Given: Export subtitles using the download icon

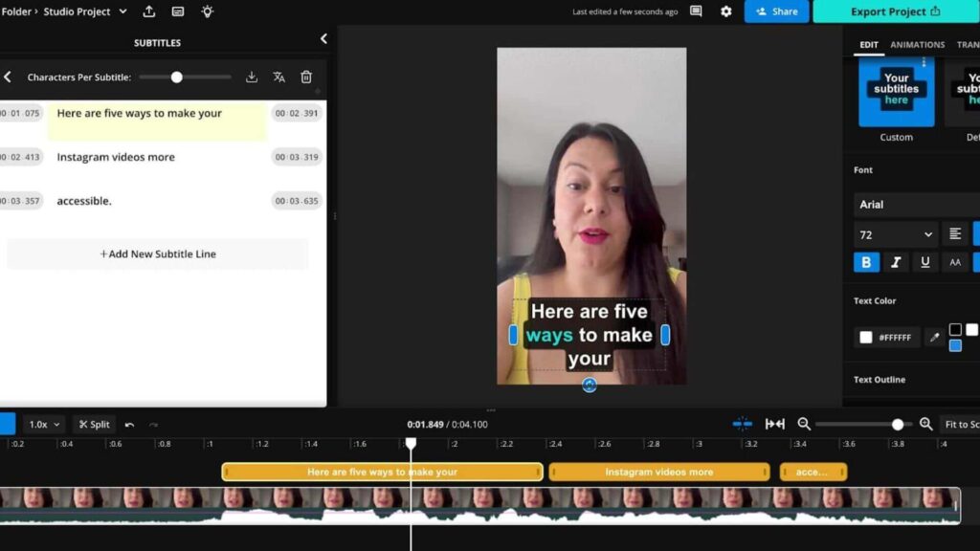Looking at the screenshot, I should click(251, 77).
